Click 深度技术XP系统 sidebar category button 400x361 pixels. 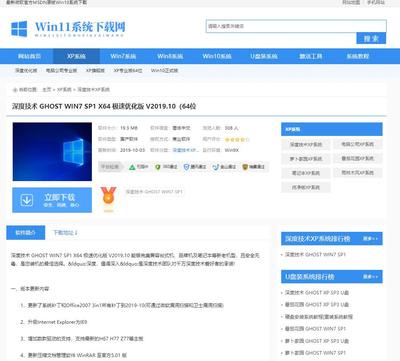click(306, 144)
